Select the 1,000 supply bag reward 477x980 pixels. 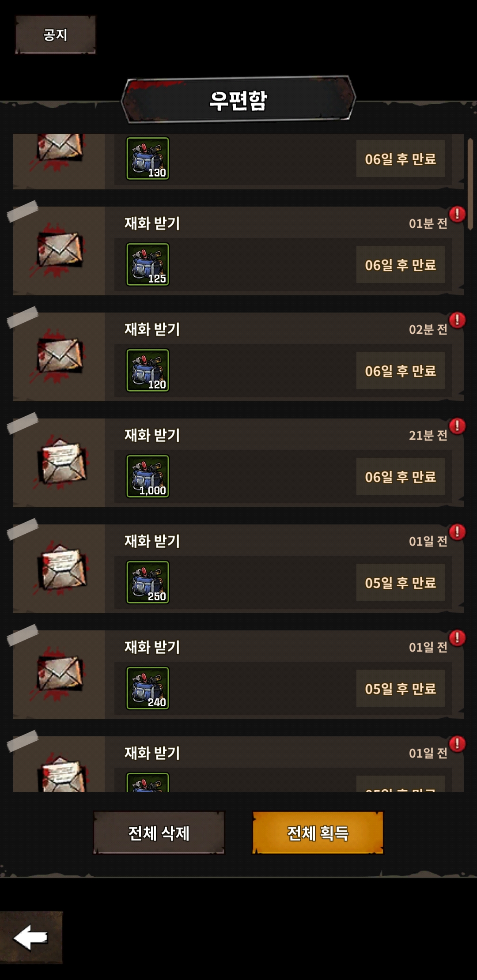pyautogui.click(x=148, y=476)
